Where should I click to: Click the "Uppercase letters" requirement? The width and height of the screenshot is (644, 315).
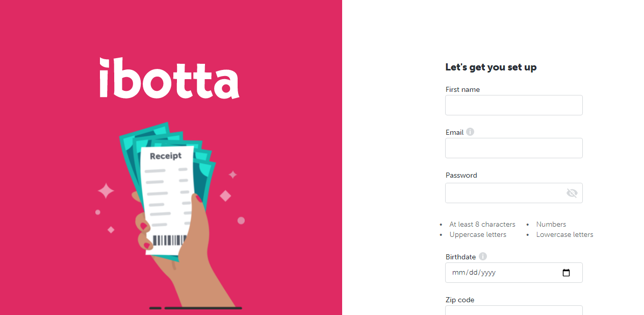[x=478, y=235]
